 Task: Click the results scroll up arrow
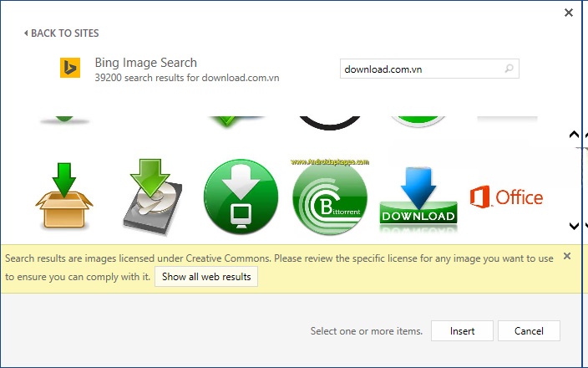[x=574, y=135]
